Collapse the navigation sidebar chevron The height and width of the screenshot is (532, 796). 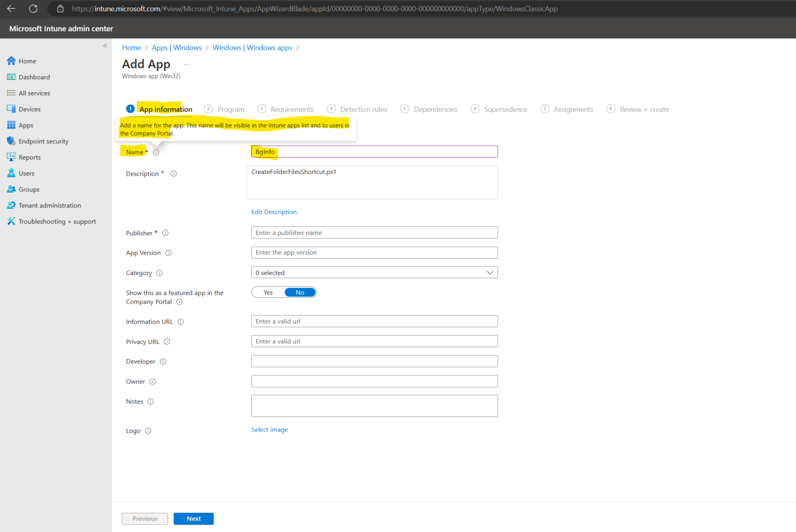105,46
